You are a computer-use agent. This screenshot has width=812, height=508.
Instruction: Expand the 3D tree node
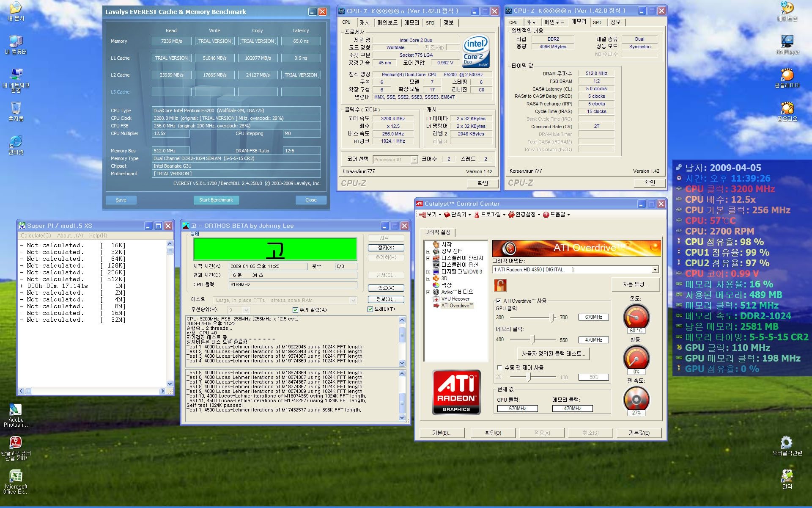(x=428, y=278)
